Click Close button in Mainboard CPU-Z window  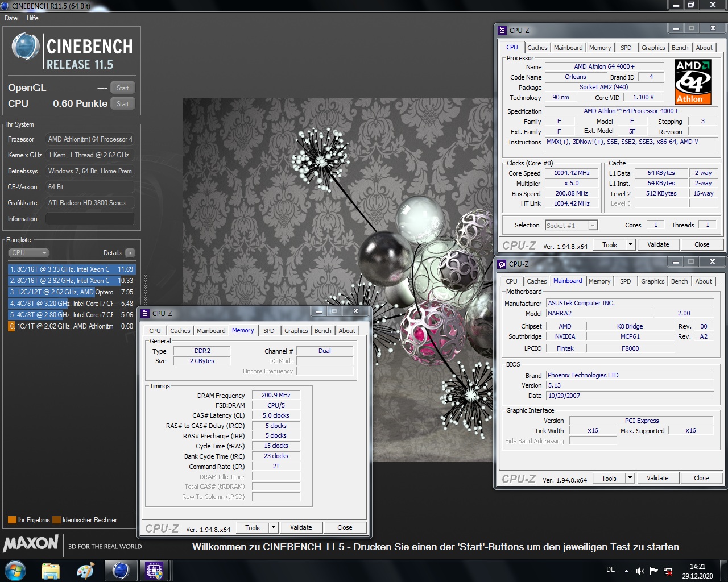[x=701, y=479]
